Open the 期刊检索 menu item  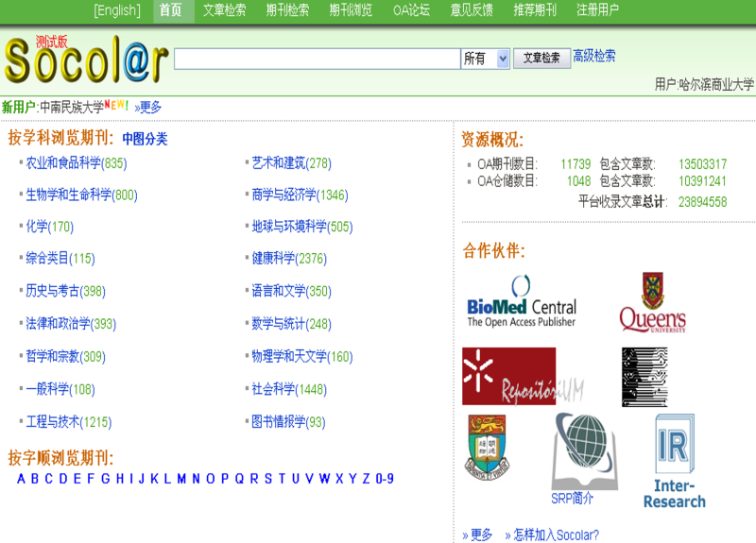[x=287, y=10]
